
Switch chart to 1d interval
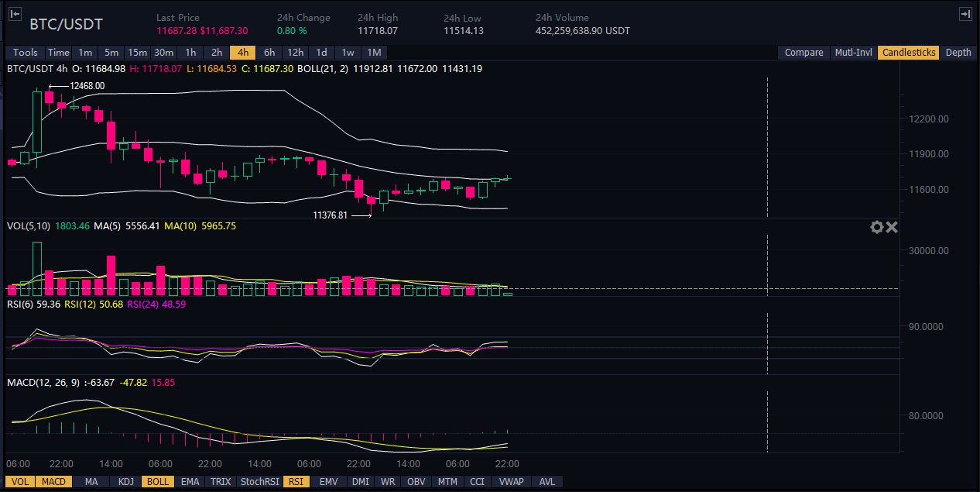pos(320,53)
